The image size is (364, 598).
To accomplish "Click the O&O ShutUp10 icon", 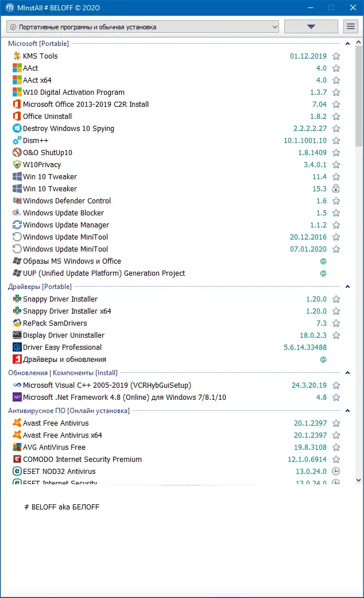I will coord(17,153).
